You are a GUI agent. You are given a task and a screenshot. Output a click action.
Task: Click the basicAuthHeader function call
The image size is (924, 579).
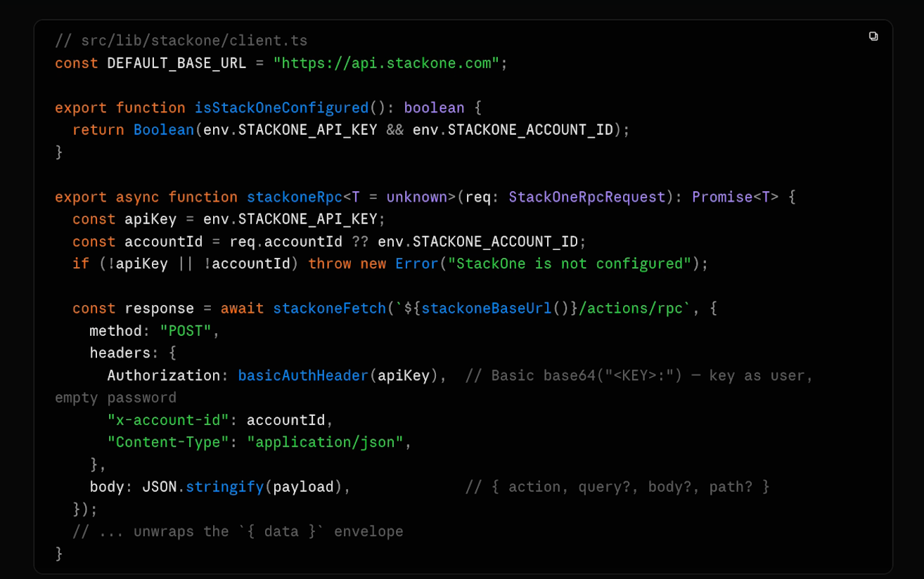[x=303, y=375]
